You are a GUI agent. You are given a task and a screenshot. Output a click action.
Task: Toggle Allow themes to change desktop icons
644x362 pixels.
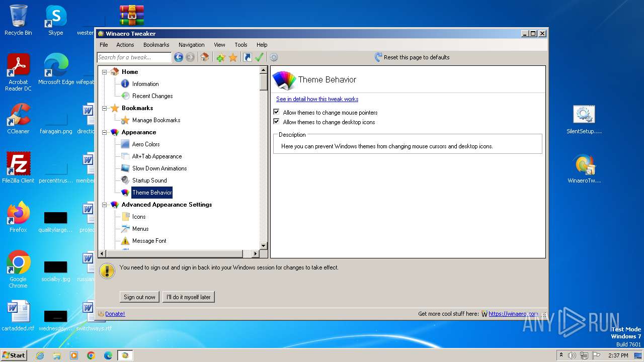[276, 122]
